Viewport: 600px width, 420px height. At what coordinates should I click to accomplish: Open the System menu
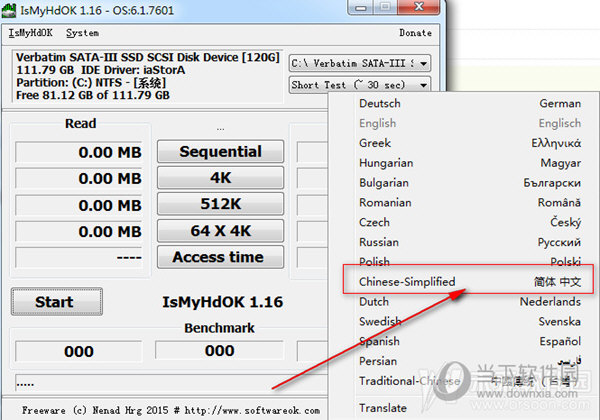(x=82, y=33)
